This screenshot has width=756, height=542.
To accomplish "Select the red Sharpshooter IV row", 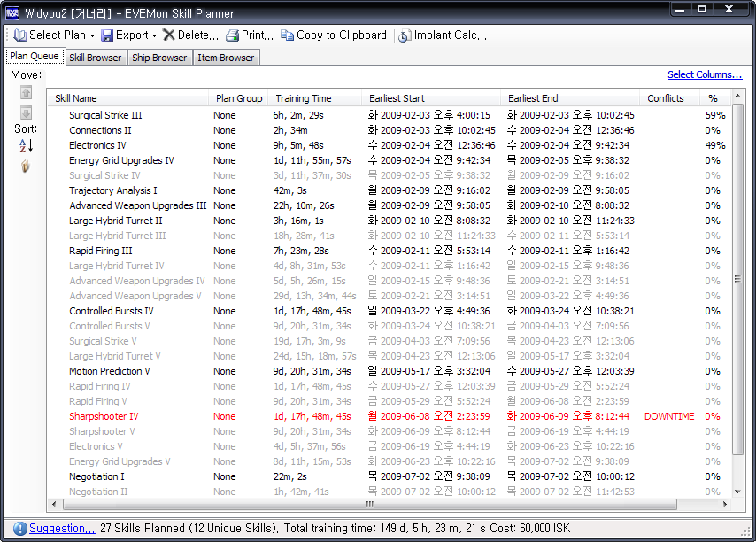I will pos(390,416).
